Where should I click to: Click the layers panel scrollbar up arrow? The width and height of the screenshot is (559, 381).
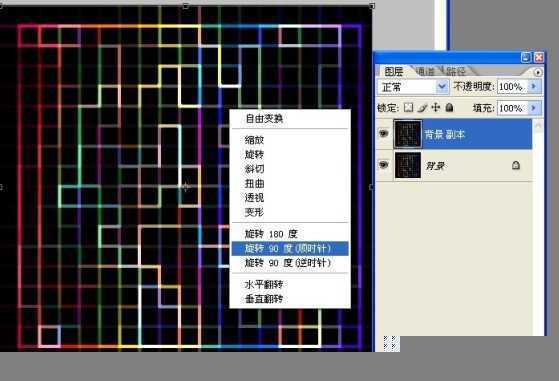coord(538,125)
